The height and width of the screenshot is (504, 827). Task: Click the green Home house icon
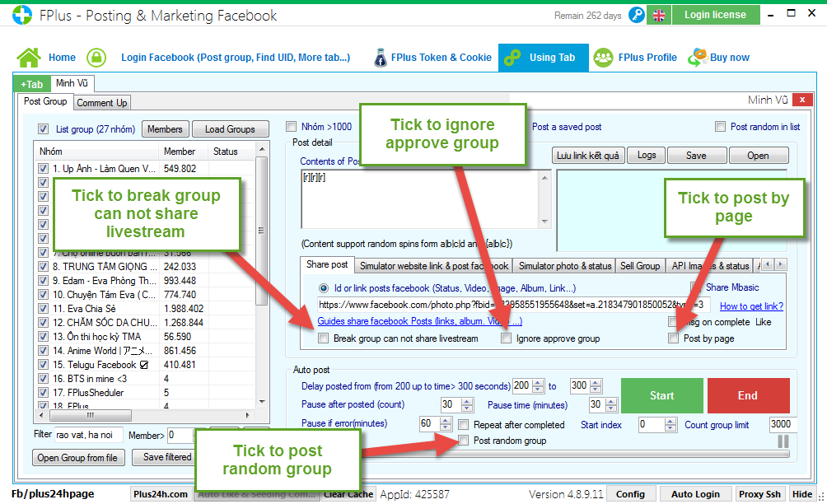click(x=29, y=58)
